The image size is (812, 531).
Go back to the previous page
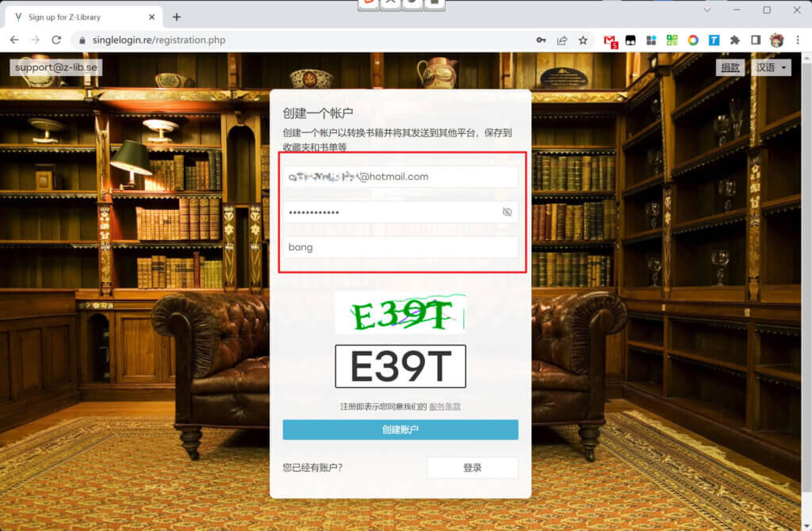[14, 40]
